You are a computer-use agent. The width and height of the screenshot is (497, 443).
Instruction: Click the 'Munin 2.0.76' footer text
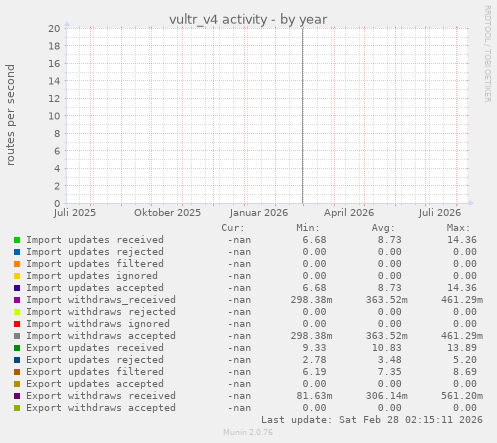click(248, 432)
